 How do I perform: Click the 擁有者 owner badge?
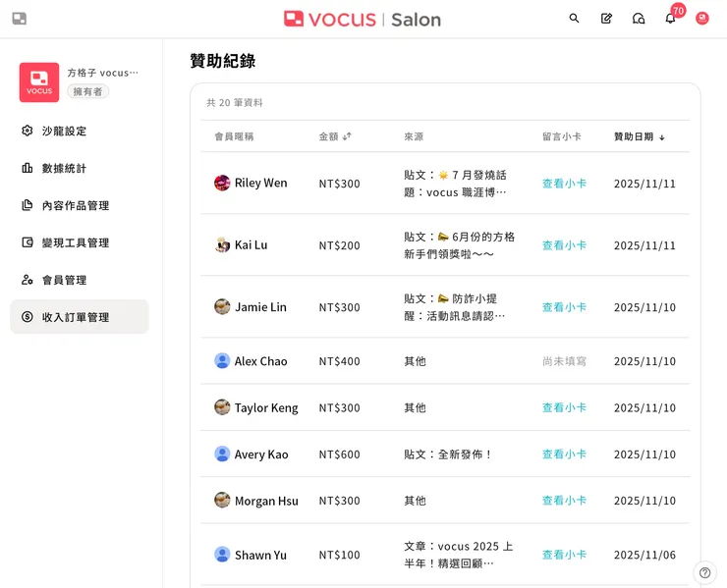tap(87, 91)
